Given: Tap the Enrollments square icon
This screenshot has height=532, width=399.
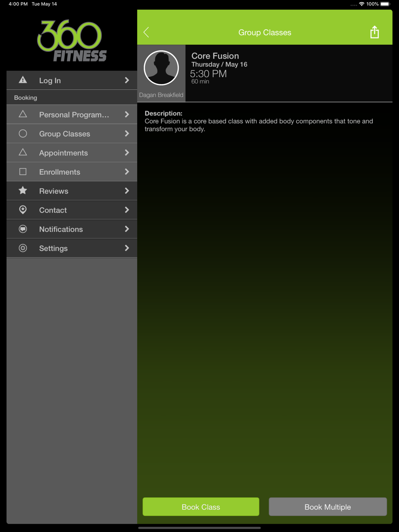Looking at the screenshot, I should pos(23,171).
